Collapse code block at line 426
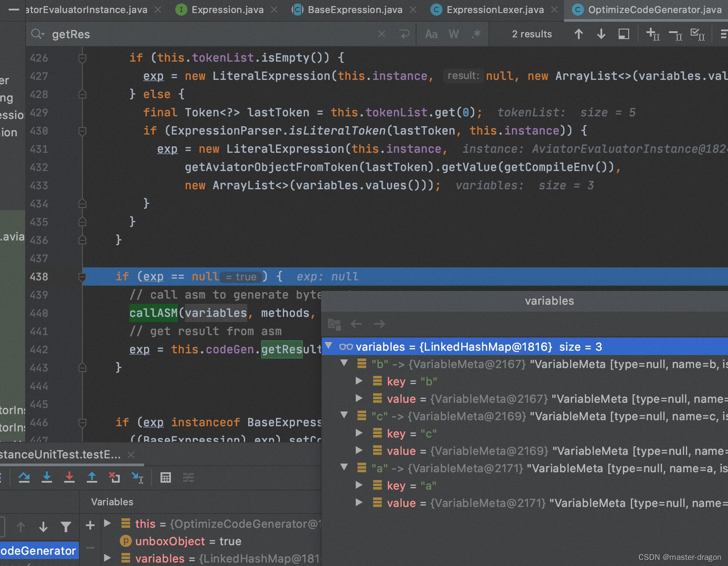This screenshot has height=566, width=728. pyautogui.click(x=82, y=58)
